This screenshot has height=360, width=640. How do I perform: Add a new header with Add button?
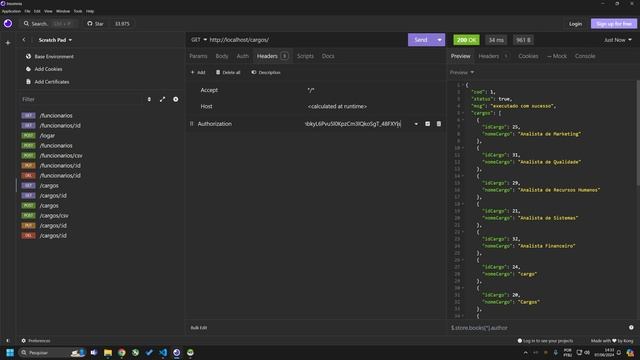click(198, 72)
